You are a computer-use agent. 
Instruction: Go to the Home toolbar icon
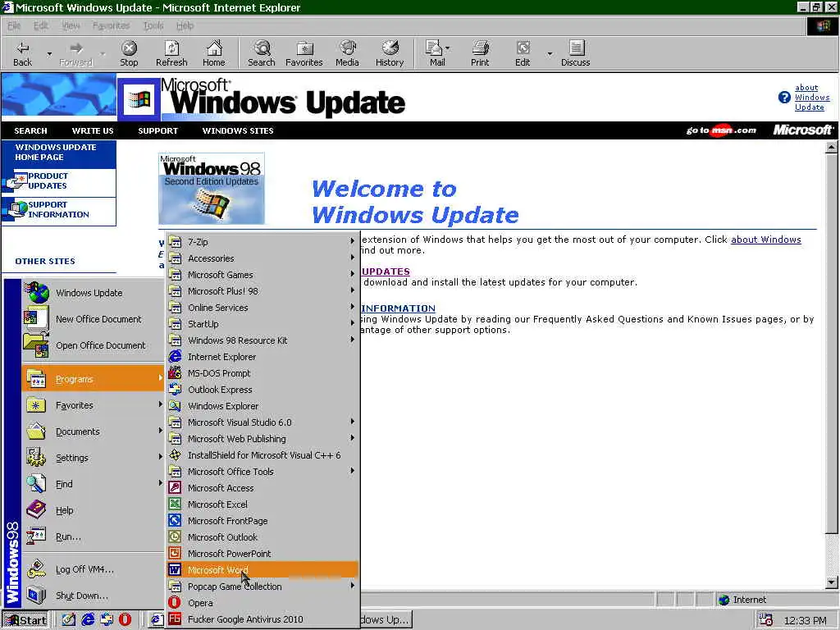(214, 53)
